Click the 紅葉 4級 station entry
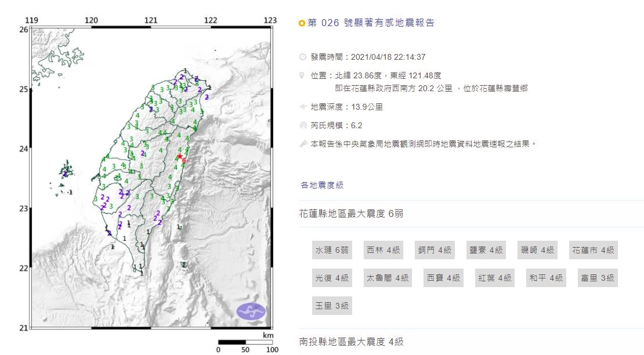The height and width of the screenshot is (355, 644). 493,278
